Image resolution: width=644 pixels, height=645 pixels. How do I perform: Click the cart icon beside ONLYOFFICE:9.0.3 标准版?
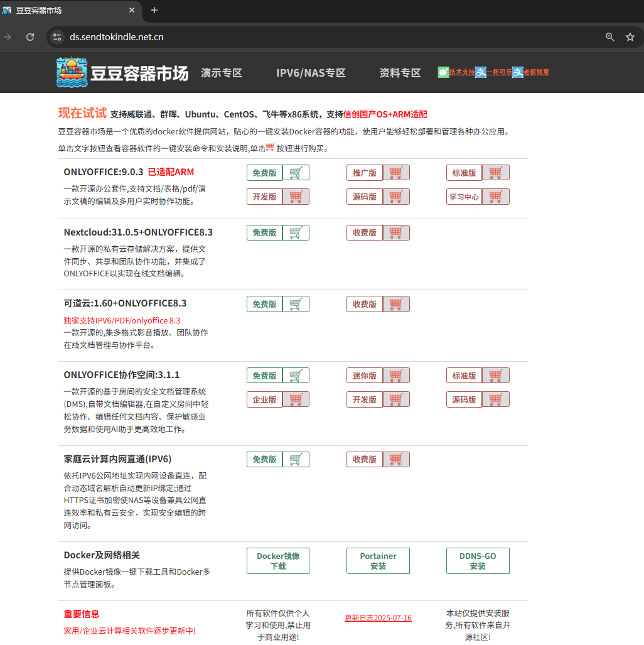[x=495, y=173]
